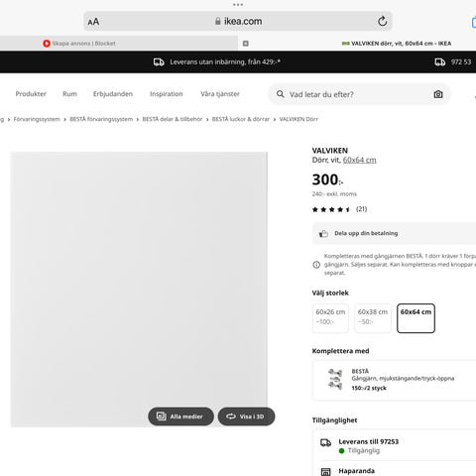Image resolution: width=476 pixels, height=476 pixels.
Task: Close the tab with the small x icon
Action: coord(246,44)
